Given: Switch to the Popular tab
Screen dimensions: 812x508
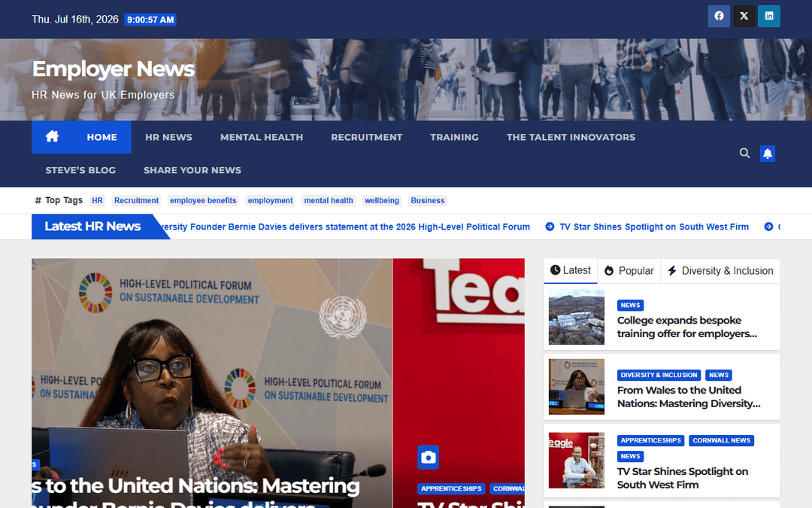Looking at the screenshot, I should 629,271.
